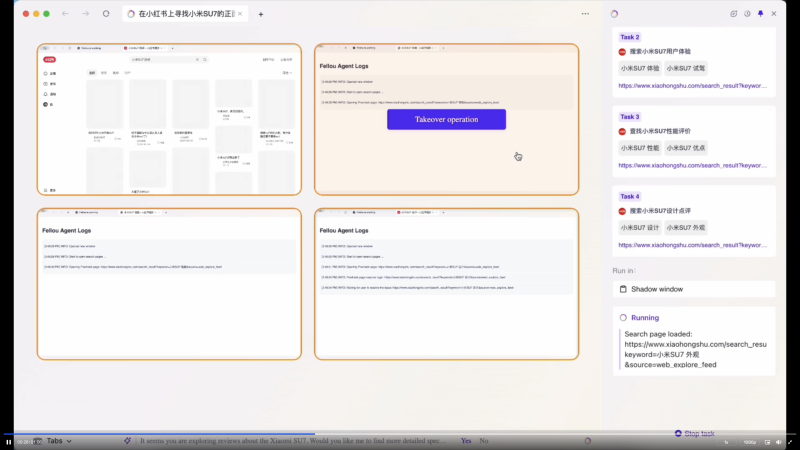
Task: Open the lower-right Fellou Agent Logs shadow window
Action: [x=446, y=284]
